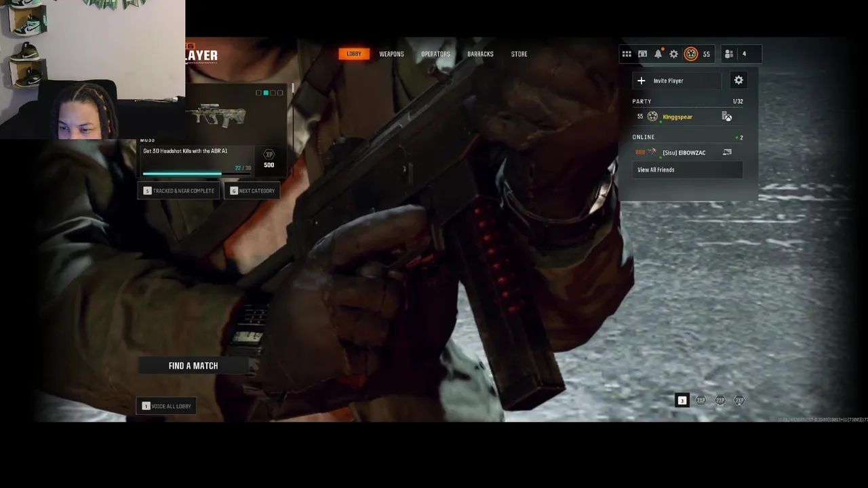Click the 1 key icon on Voice button
This screenshot has height=488, width=868.
pos(146,406)
